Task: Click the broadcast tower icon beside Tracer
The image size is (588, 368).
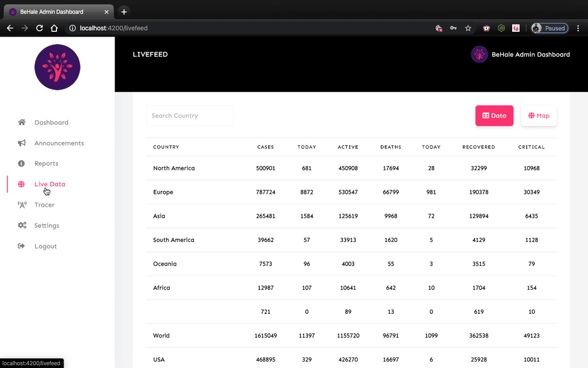Action: 22,205
